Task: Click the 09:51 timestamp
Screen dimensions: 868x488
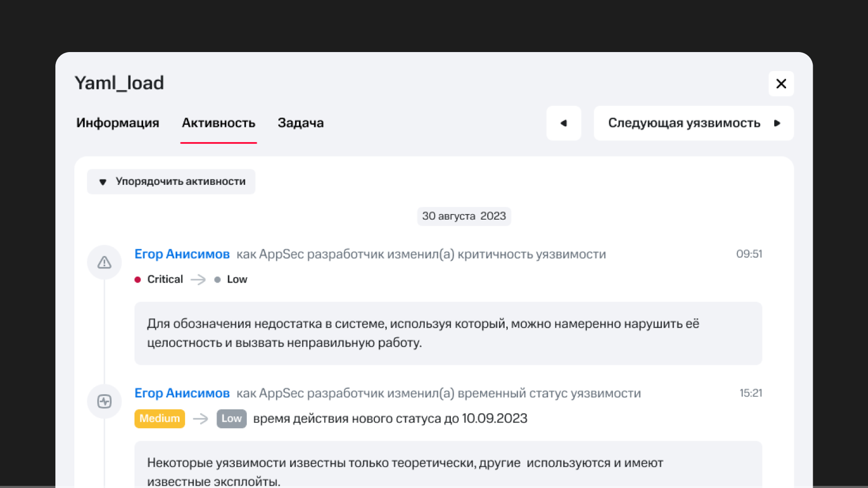Action: coord(749,254)
